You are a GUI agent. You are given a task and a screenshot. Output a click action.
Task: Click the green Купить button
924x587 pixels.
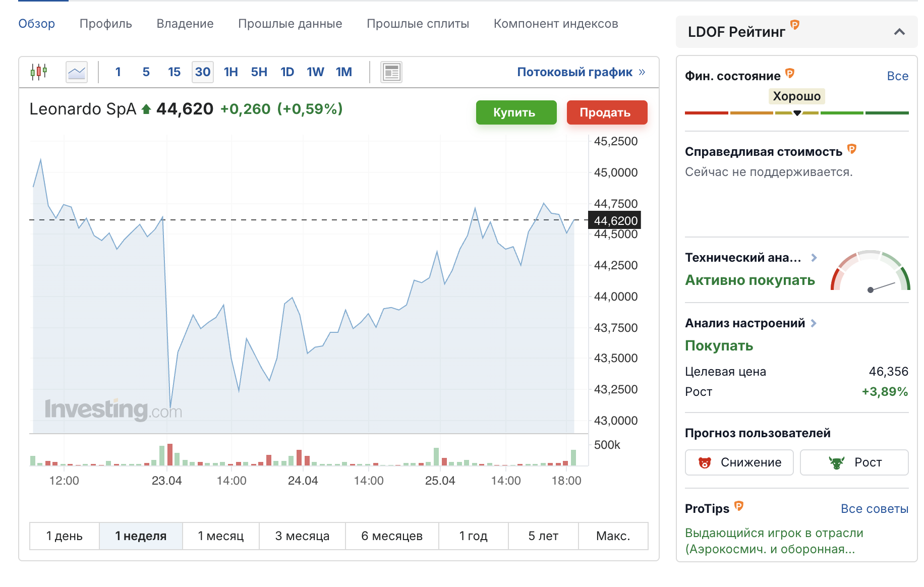point(516,112)
